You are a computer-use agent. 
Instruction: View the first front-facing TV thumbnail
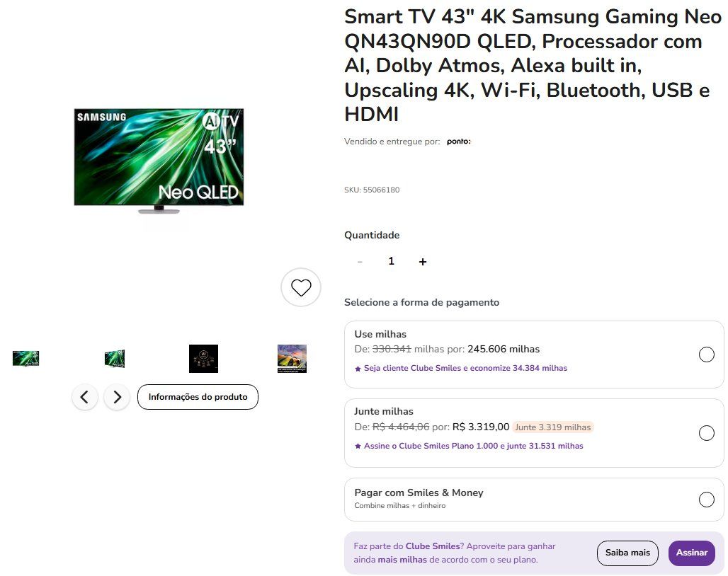point(26,359)
